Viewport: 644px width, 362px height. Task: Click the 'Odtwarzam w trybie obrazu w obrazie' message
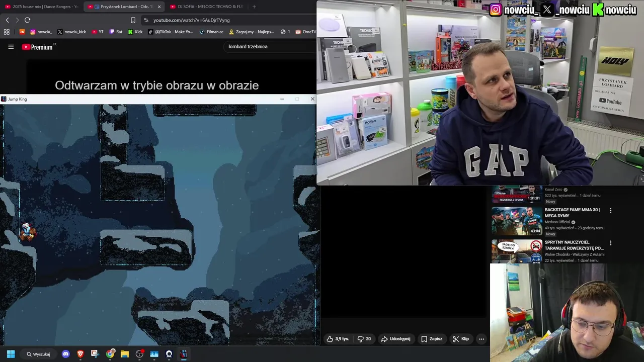[x=157, y=85]
